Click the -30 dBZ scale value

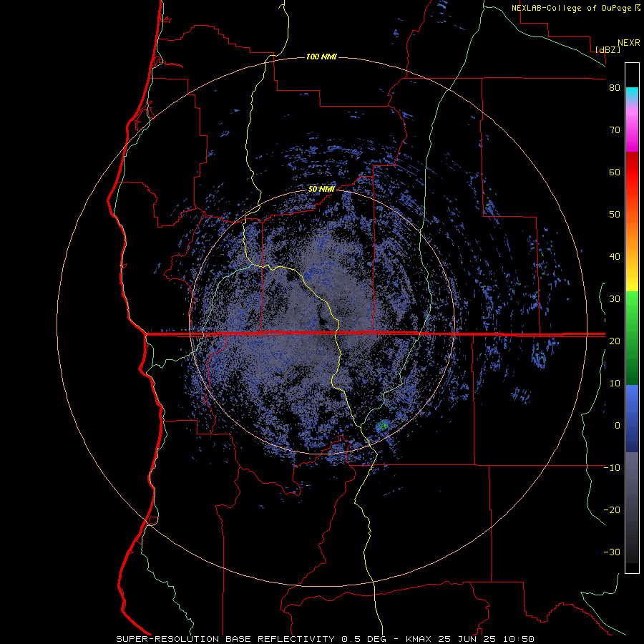coord(612,552)
